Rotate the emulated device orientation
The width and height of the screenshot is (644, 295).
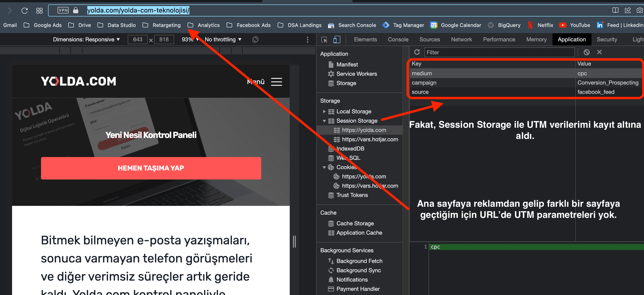[x=255, y=39]
